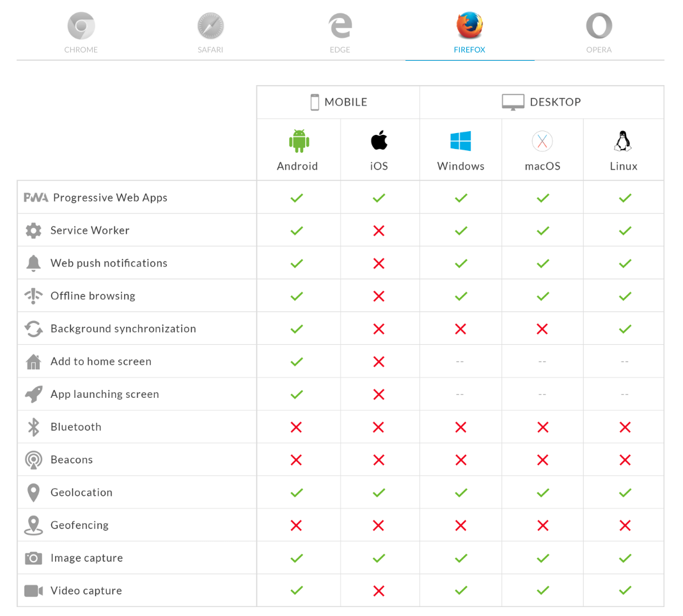Click the Service Worker row label
This screenshot has height=616, width=683.
tap(90, 230)
